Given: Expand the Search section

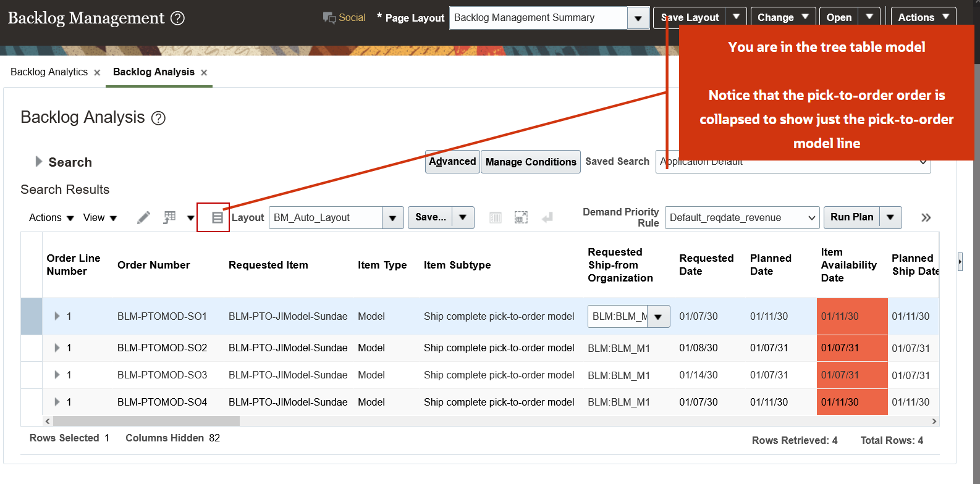Looking at the screenshot, I should (x=39, y=162).
